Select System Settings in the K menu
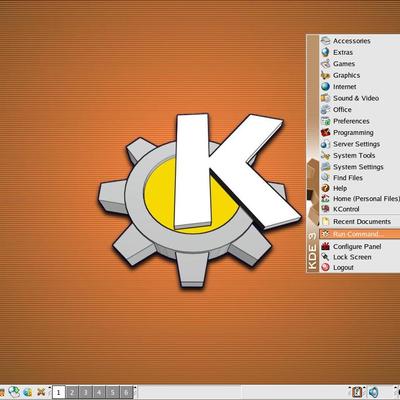 pyautogui.click(x=360, y=167)
